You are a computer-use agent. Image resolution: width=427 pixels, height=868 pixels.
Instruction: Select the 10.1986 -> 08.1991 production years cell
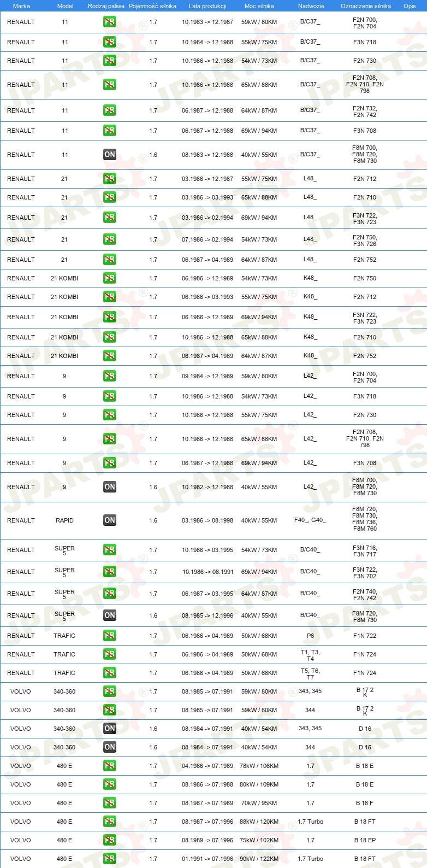pyautogui.click(x=207, y=572)
